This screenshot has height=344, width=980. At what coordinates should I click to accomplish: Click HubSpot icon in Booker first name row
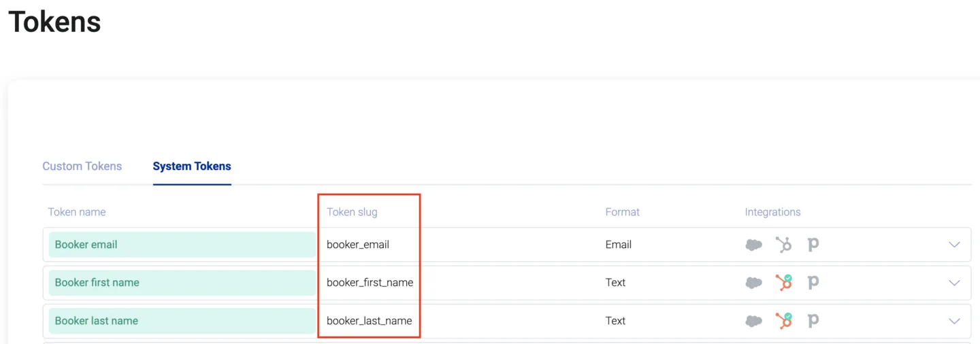tap(784, 282)
